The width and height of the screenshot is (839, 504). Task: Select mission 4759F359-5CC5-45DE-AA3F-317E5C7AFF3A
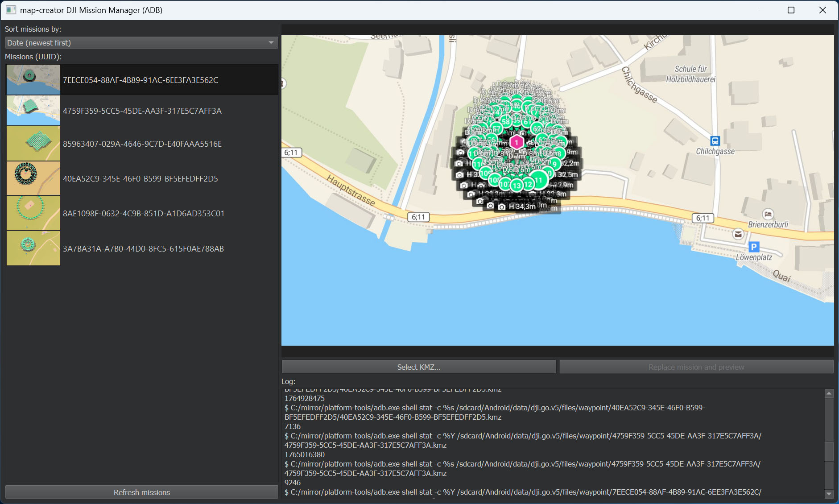pos(142,111)
